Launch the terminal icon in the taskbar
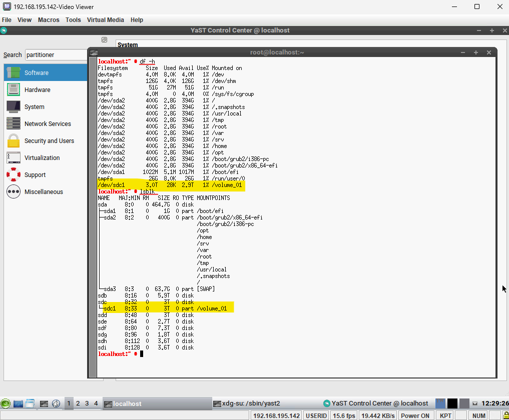 click(x=44, y=404)
